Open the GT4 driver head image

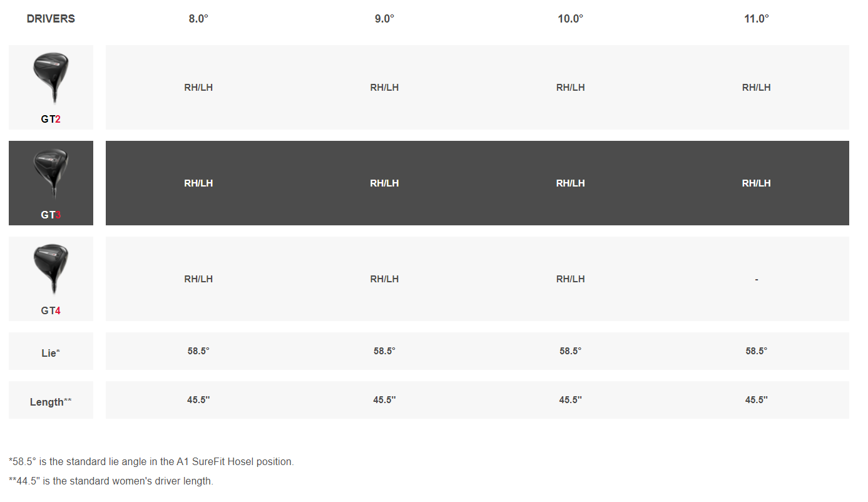[51, 269]
